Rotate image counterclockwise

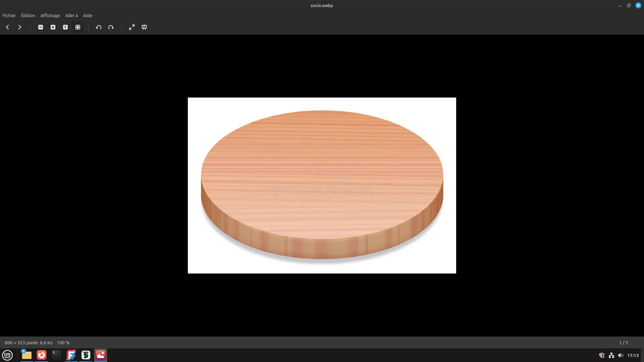[99, 27]
